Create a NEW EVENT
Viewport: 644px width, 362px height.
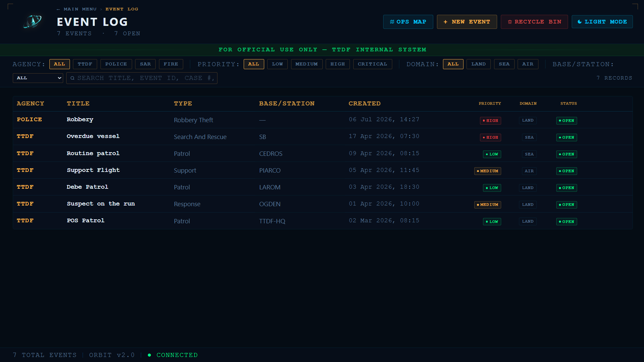pos(467,22)
